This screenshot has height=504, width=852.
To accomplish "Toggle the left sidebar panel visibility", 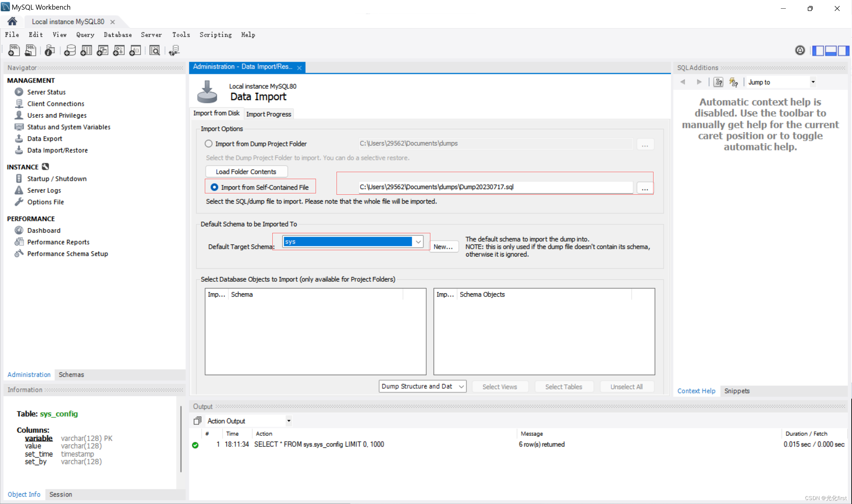I will point(818,50).
